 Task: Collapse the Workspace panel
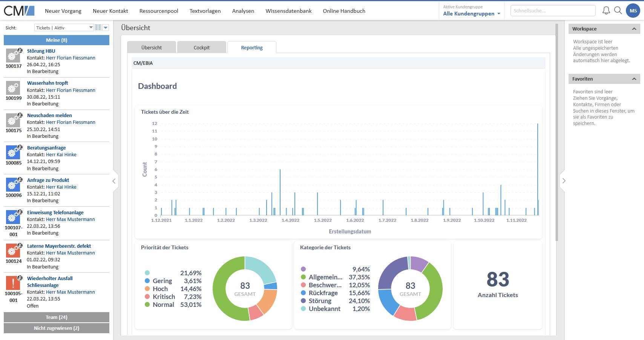click(634, 29)
